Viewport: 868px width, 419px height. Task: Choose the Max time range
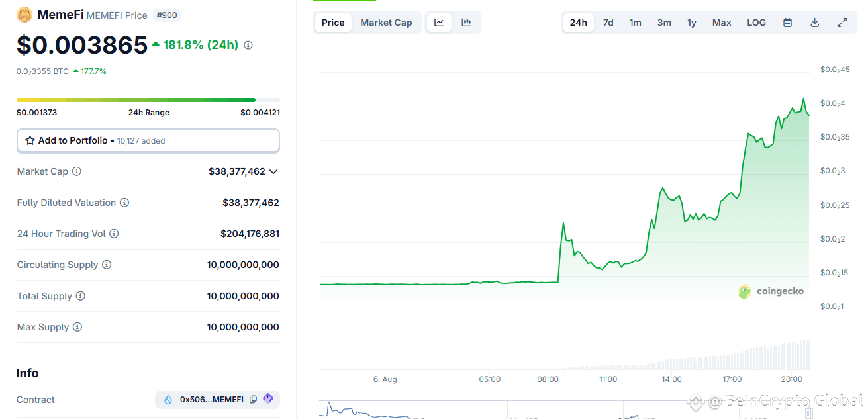[x=722, y=23]
